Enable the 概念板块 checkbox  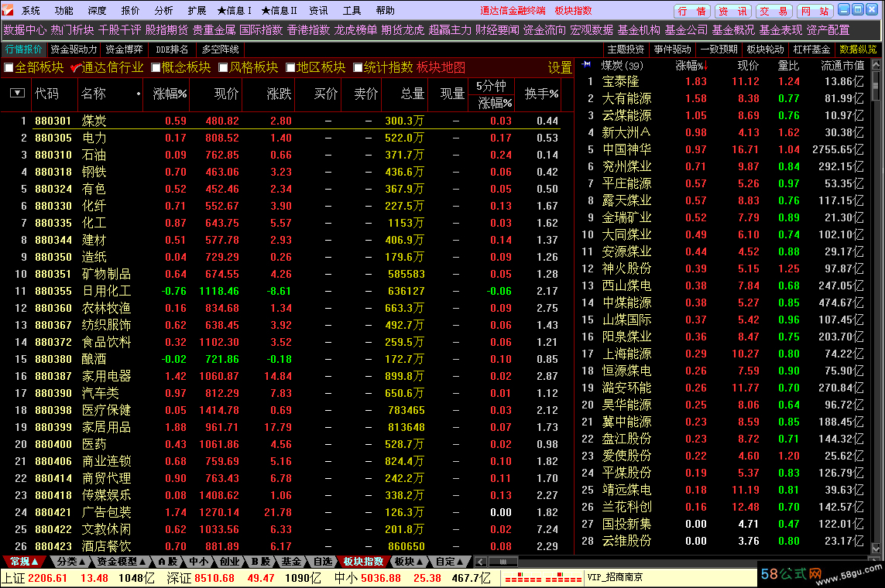(x=156, y=67)
